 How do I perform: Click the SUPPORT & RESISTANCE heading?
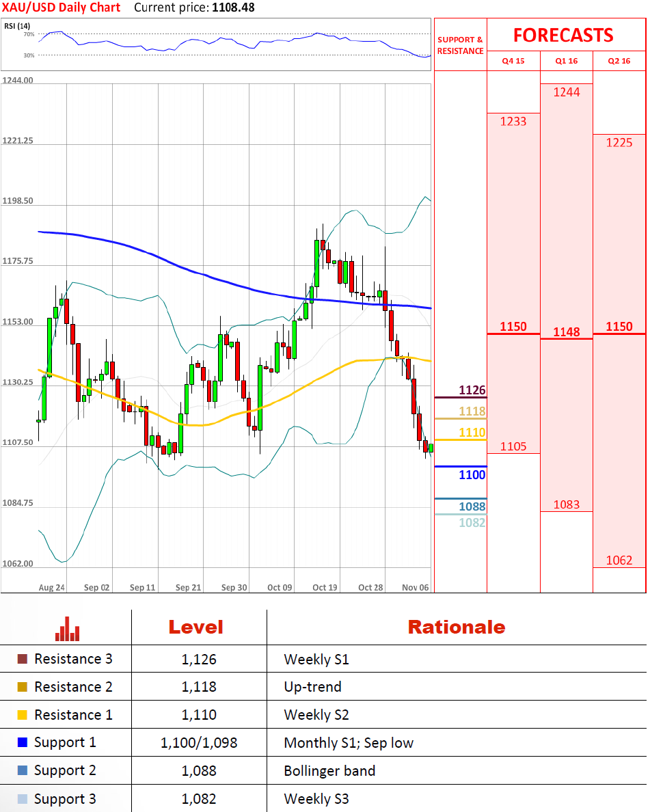point(460,45)
